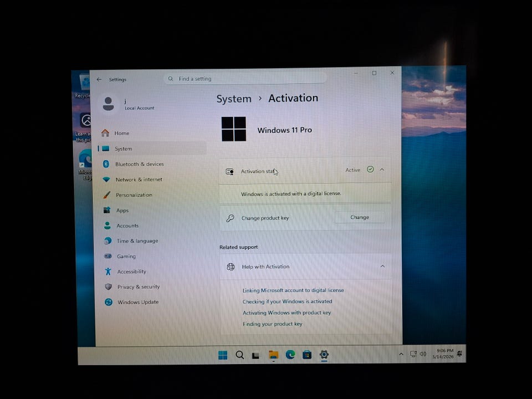This screenshot has width=532, height=399.
Task: Launch Microsoft Edge from the taskbar
Action: tap(290, 355)
